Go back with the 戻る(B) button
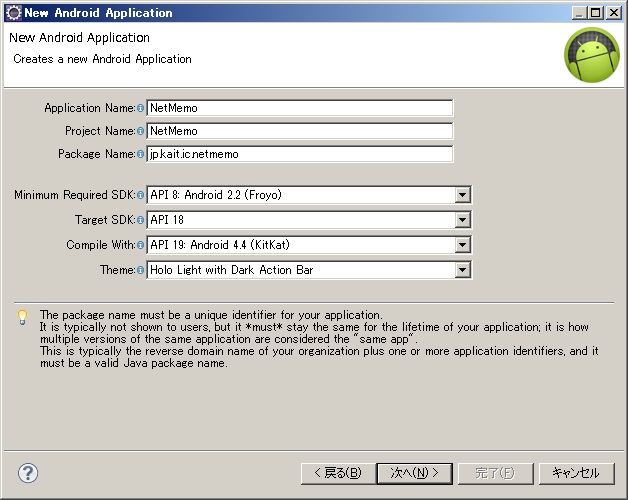The width and height of the screenshot is (628, 500). [338, 474]
